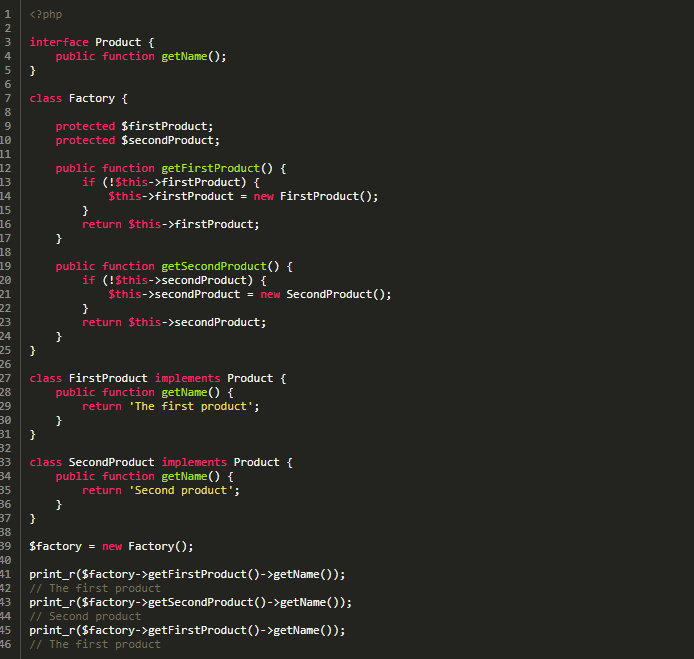Viewport: 694px width, 659px height.
Task: Click the string 'Second product' on line 35
Action: pyautogui.click(x=183, y=490)
